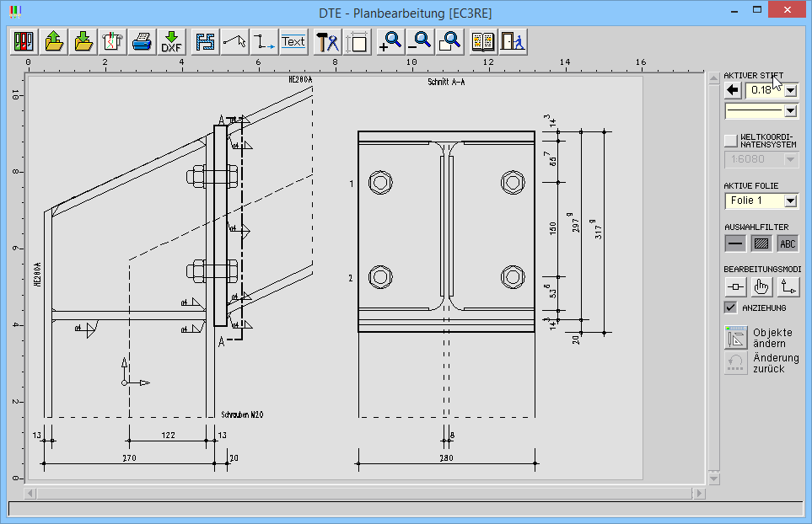812x524 pixels.
Task: Click the Objekte ändern button
Action: click(736, 337)
